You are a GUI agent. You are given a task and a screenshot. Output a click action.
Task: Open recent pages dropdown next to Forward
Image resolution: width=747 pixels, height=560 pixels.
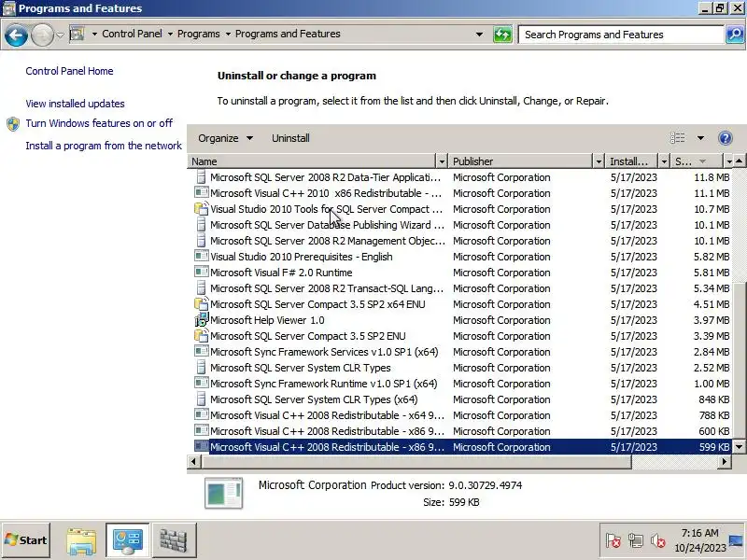click(60, 35)
